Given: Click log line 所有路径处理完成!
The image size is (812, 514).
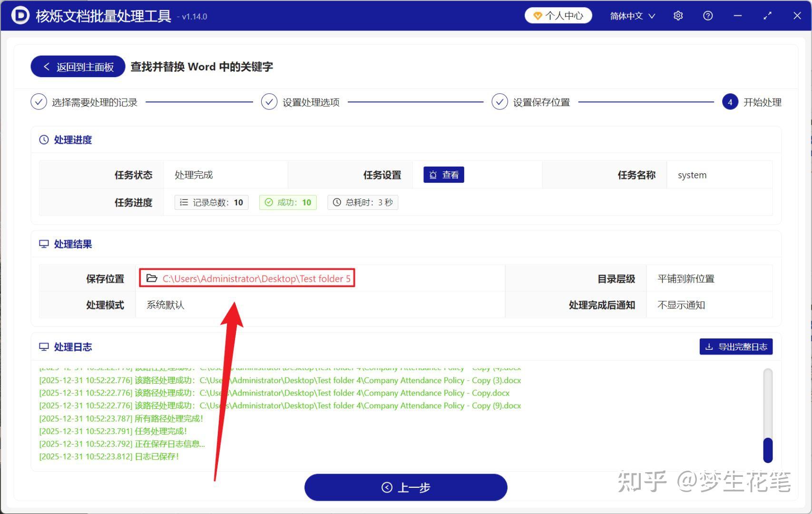Looking at the screenshot, I should tap(121, 418).
